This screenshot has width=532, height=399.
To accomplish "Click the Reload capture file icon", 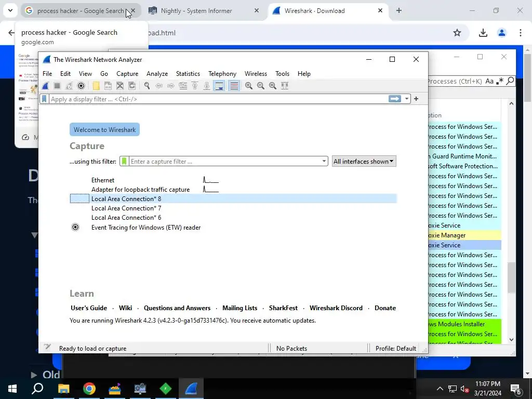I will (x=132, y=86).
